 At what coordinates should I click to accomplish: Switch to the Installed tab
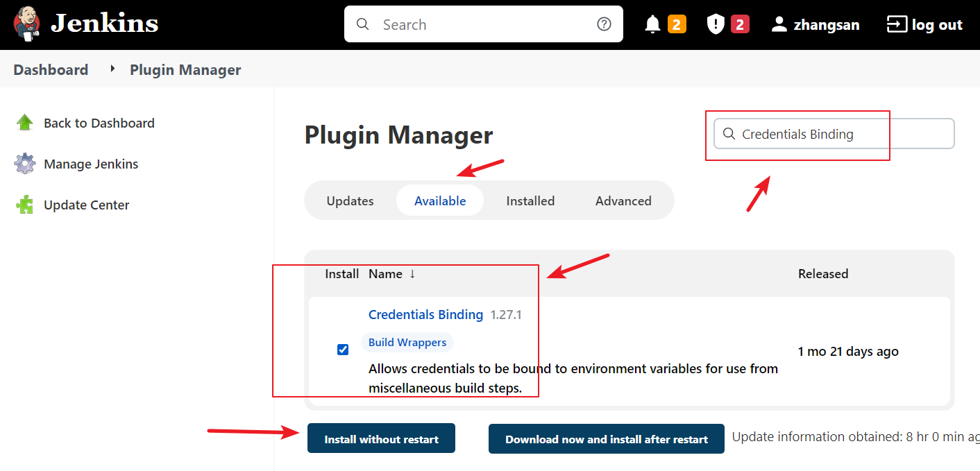click(x=530, y=200)
